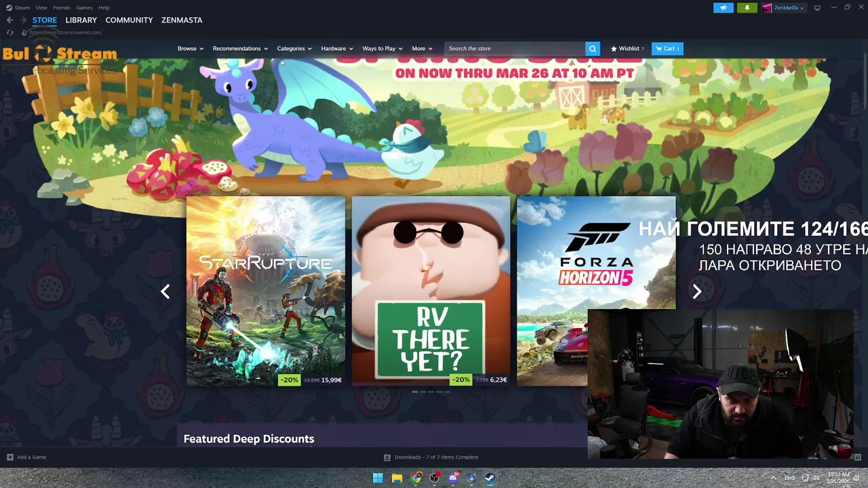Click the StarRupture 15,99€ price
Screen dimensions: 868x488
[x=332, y=380]
